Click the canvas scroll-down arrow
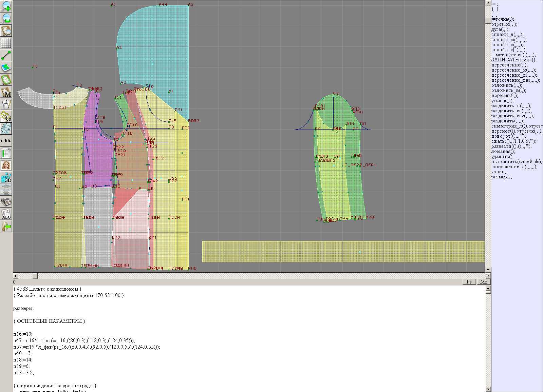This screenshot has height=392, width=543. point(488,270)
